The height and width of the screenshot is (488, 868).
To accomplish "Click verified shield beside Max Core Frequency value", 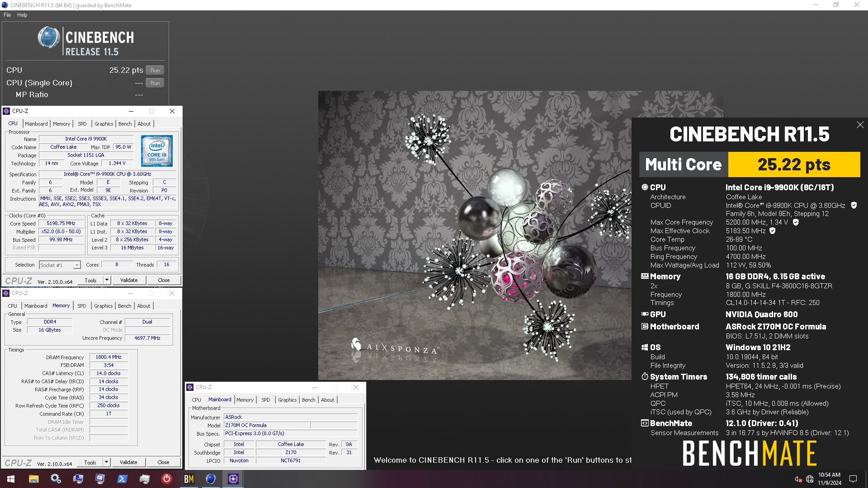I will (796, 222).
